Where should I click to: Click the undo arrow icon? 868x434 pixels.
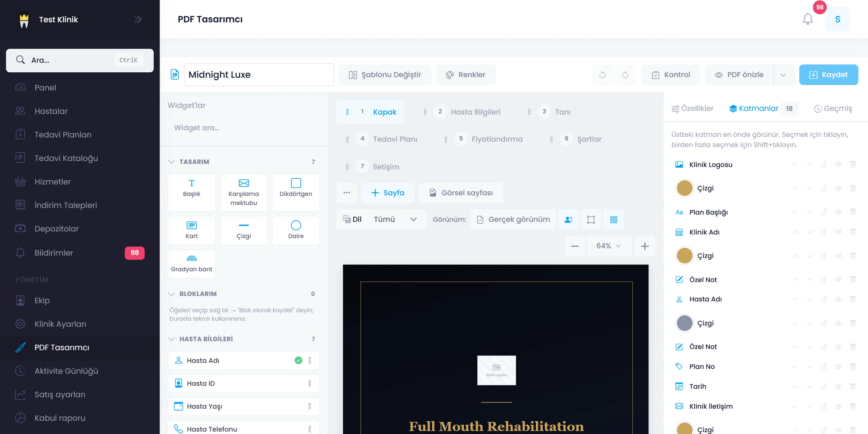pos(602,75)
